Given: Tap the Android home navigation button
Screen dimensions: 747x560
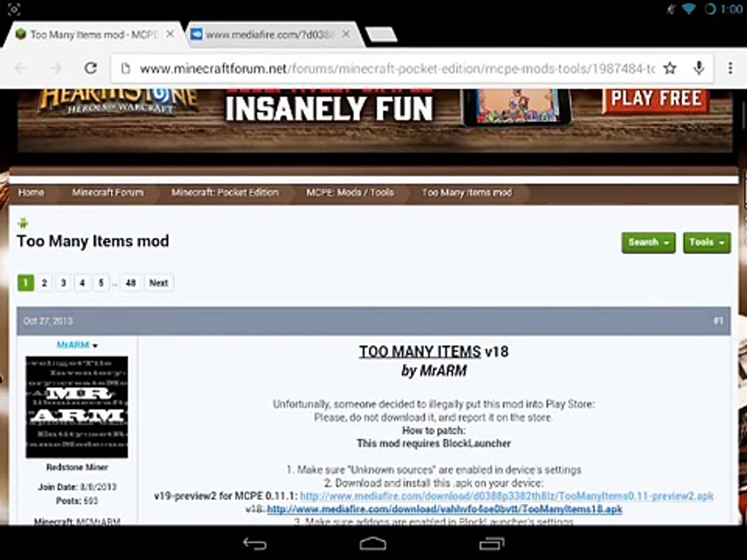Looking at the screenshot, I should tap(373, 543).
